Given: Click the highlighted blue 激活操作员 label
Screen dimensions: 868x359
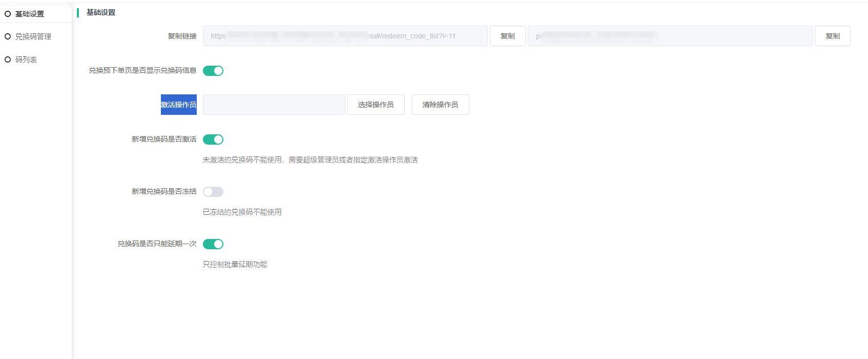Looking at the screenshot, I should (x=179, y=105).
